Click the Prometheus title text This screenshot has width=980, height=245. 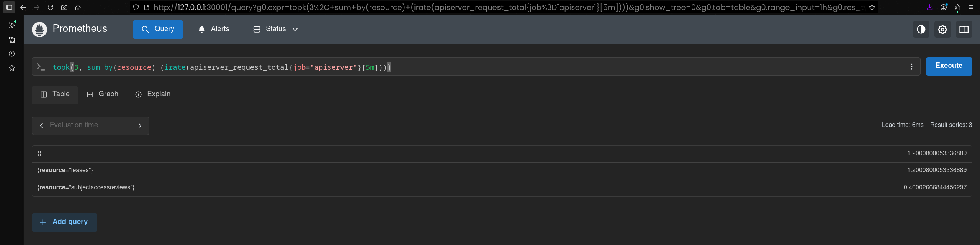pyautogui.click(x=80, y=29)
